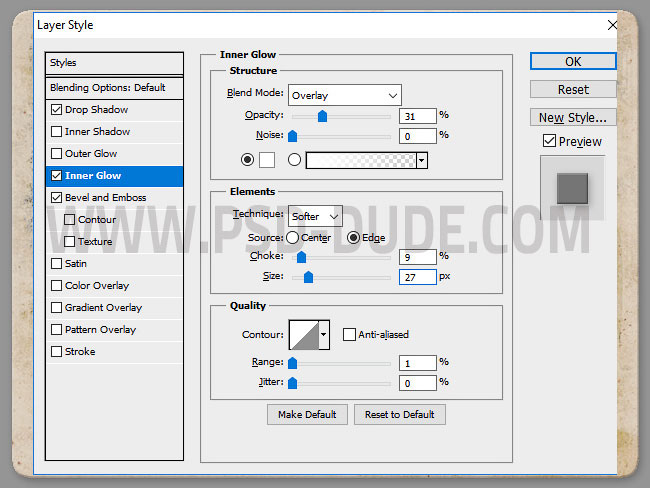
Task: Click the white glow color swatch
Action: (267, 160)
